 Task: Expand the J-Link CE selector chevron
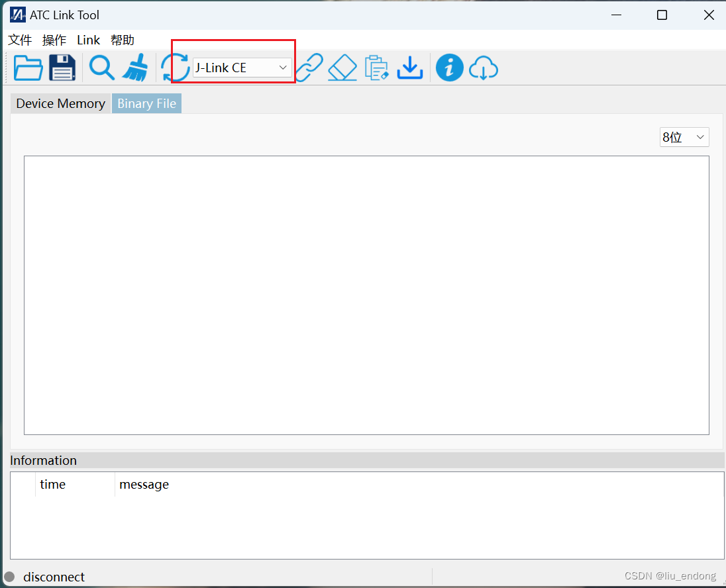(x=283, y=68)
